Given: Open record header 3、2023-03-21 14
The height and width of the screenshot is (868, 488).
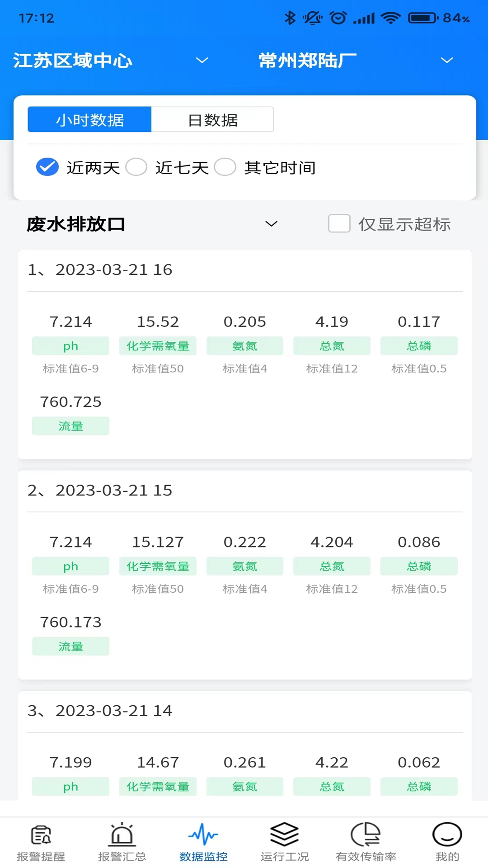Looking at the screenshot, I should 100,711.
